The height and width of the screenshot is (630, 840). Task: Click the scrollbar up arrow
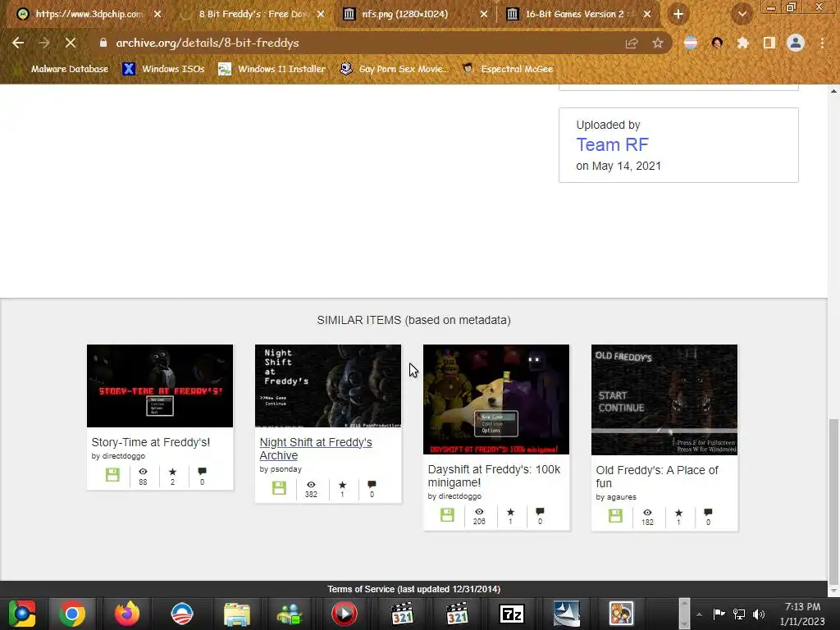coord(833,91)
